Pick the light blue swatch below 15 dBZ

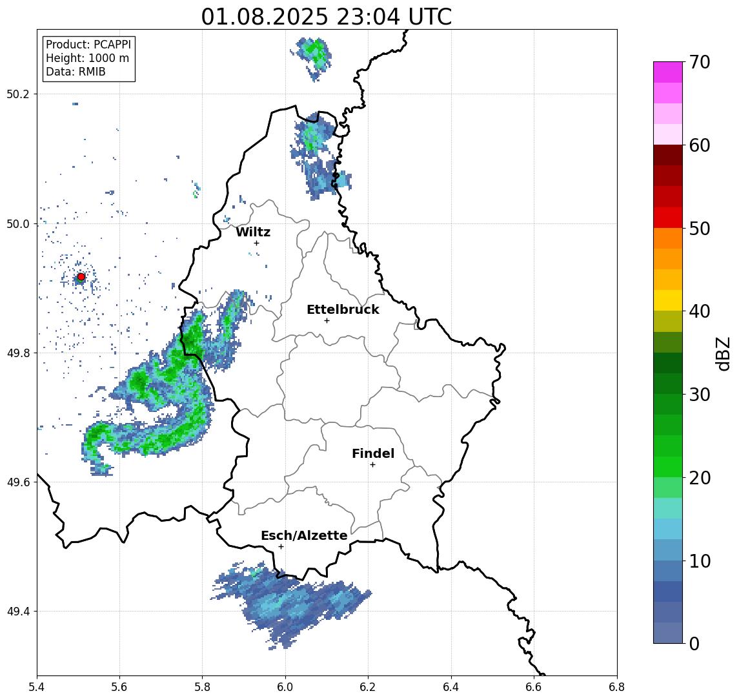(x=668, y=529)
